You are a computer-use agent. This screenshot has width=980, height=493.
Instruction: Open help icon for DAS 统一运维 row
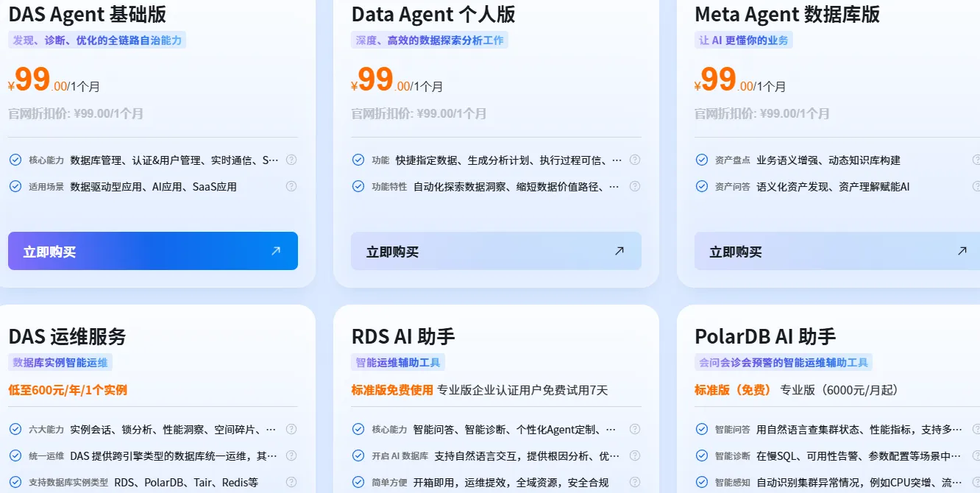(x=291, y=455)
